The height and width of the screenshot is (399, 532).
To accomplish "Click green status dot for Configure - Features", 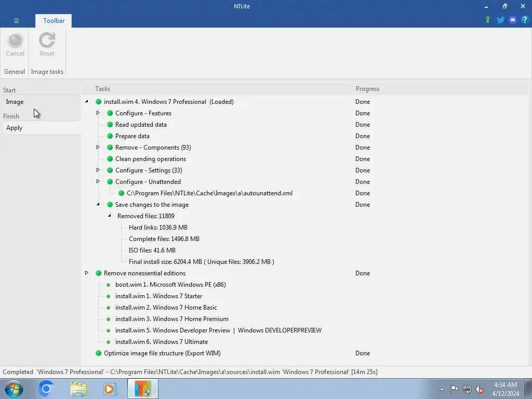I will click(110, 113).
